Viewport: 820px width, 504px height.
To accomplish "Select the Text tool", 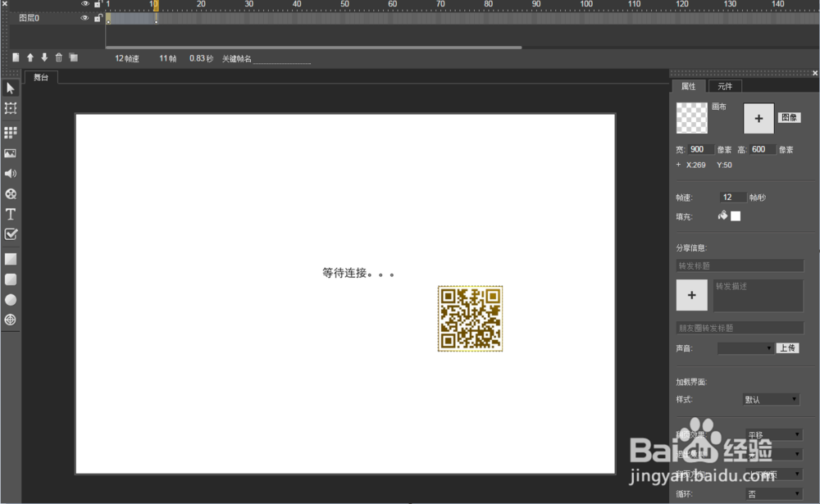I will (10, 214).
